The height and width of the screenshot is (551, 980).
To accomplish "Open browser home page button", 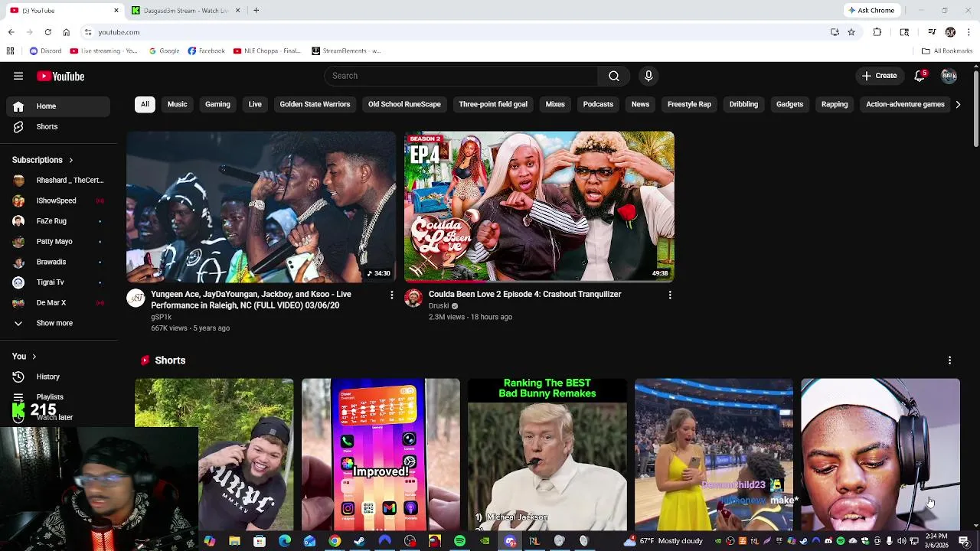I will pyautogui.click(x=66, y=32).
